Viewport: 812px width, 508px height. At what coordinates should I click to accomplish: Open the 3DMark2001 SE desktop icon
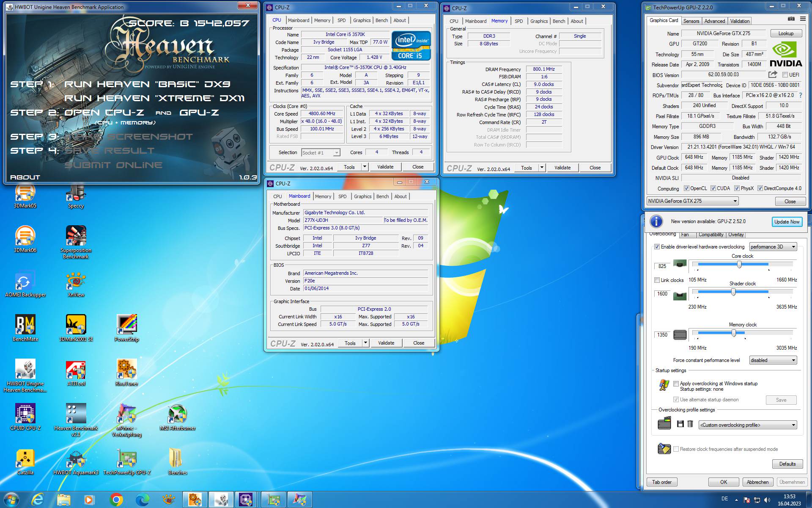coord(76,328)
